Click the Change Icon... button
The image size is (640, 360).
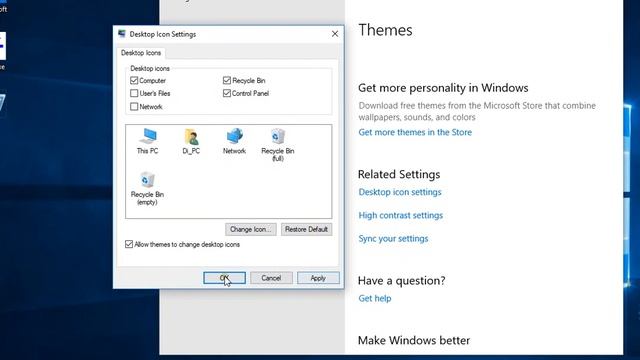point(251,229)
